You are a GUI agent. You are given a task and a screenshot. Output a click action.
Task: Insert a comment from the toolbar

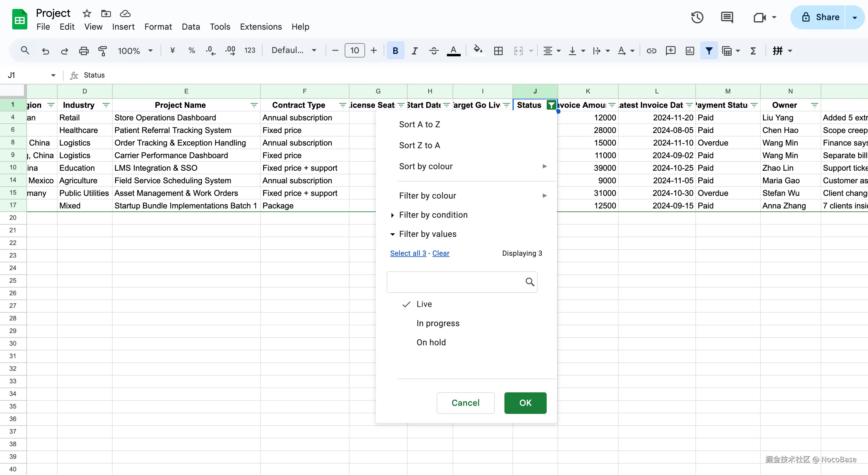click(670, 51)
